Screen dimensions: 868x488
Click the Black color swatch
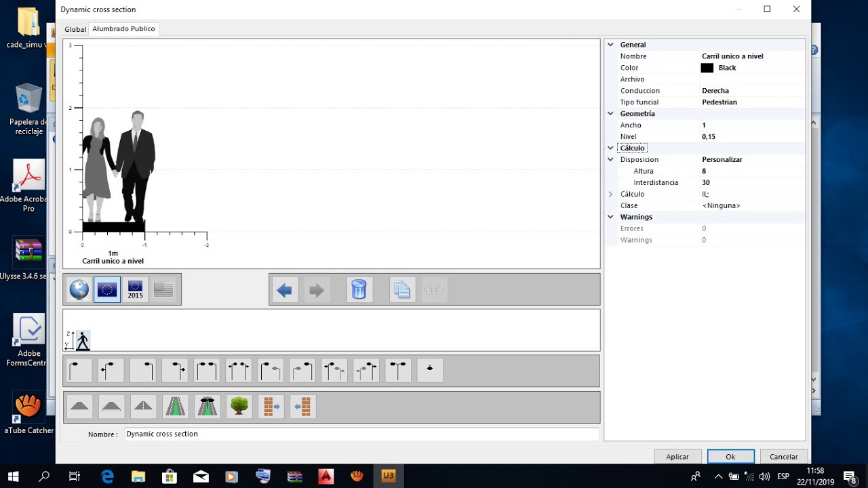tap(707, 68)
